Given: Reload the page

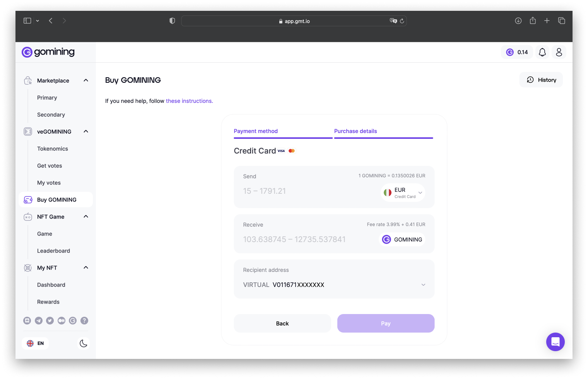Looking at the screenshot, I should (402, 21).
